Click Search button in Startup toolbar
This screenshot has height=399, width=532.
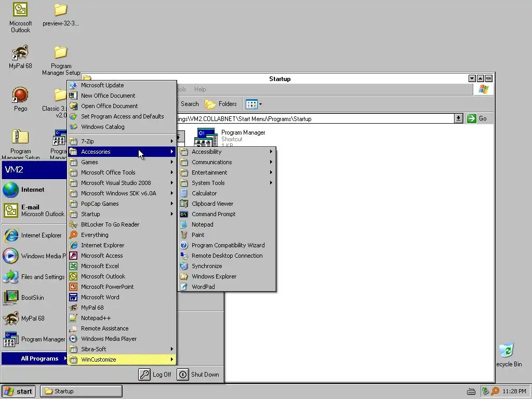click(189, 104)
